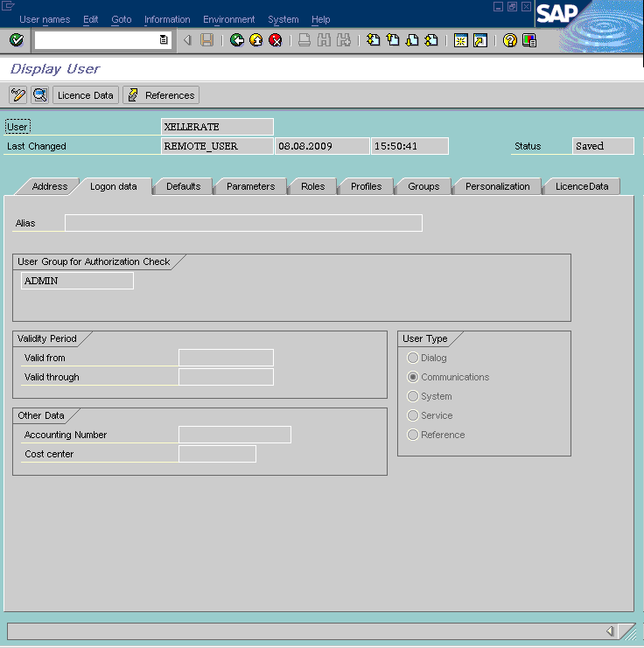Open the Personalization tab

tap(498, 186)
